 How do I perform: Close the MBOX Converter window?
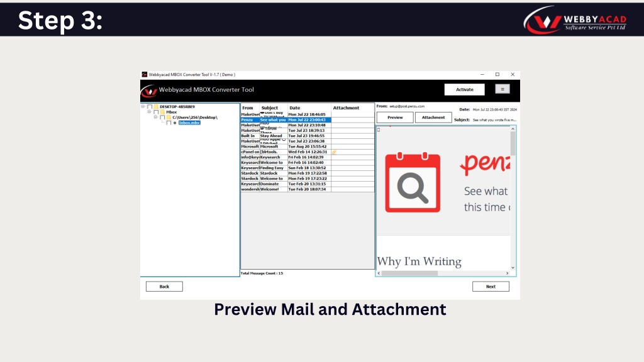[x=513, y=74]
